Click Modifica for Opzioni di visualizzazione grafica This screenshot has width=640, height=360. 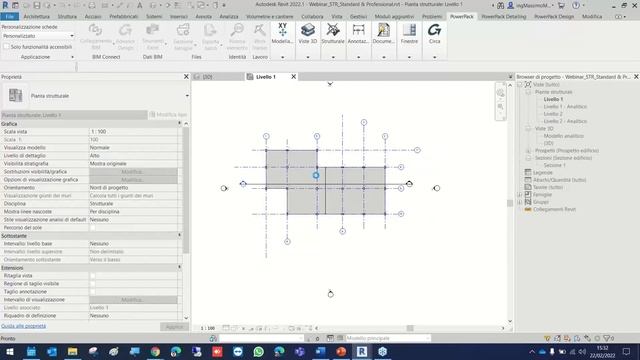pos(133,180)
